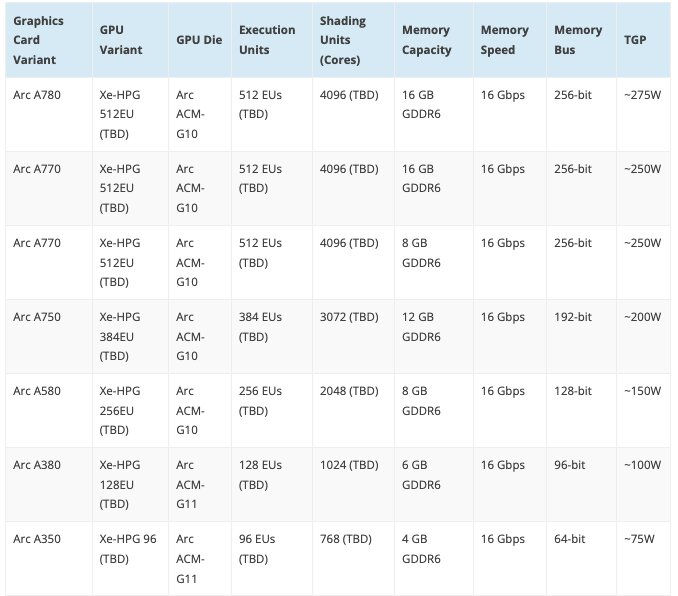Select the GPU Die column header
The width and height of the screenshot is (678, 596).
199,40
